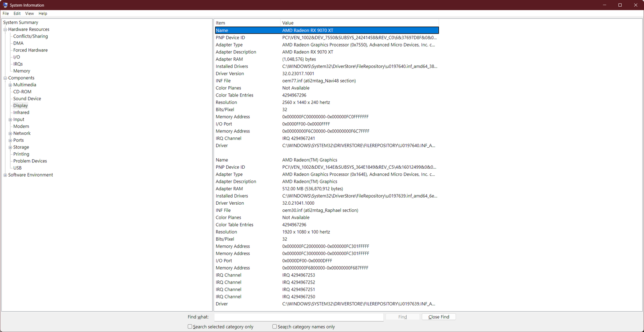644x332 pixels.
Task: Expand the Storage node
Action: pos(10,147)
